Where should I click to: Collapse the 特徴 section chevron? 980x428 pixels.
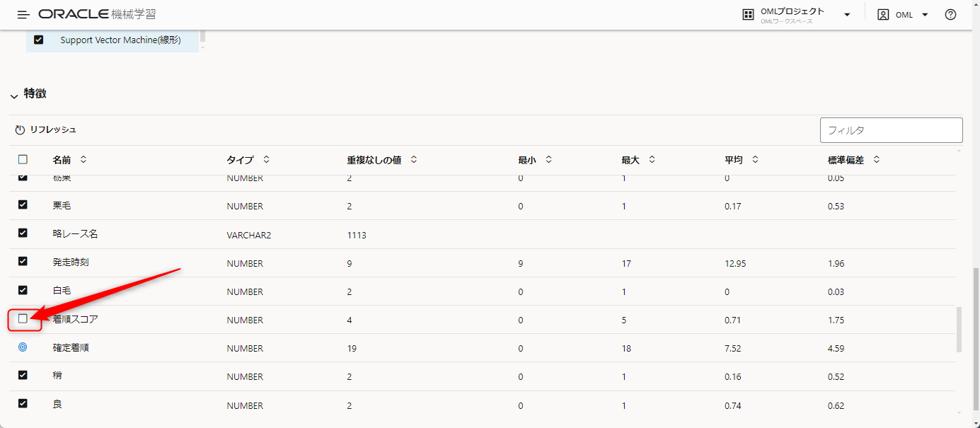(x=14, y=96)
